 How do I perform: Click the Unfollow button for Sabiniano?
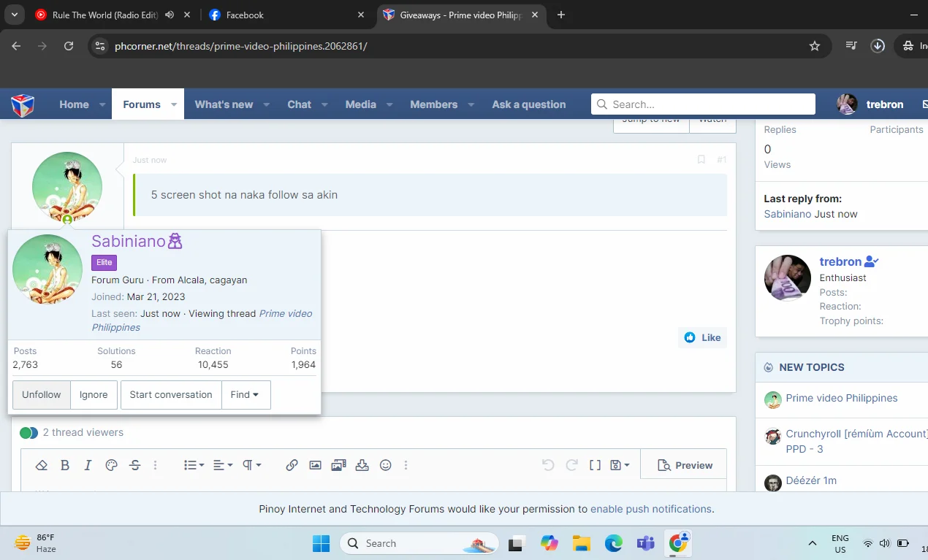42,394
